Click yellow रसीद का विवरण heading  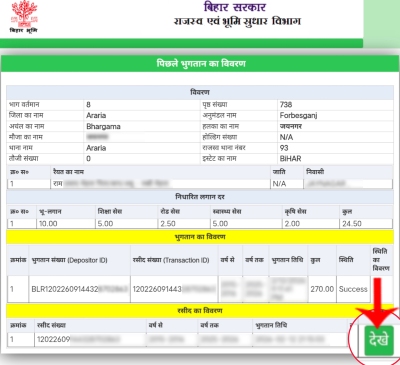click(200, 311)
